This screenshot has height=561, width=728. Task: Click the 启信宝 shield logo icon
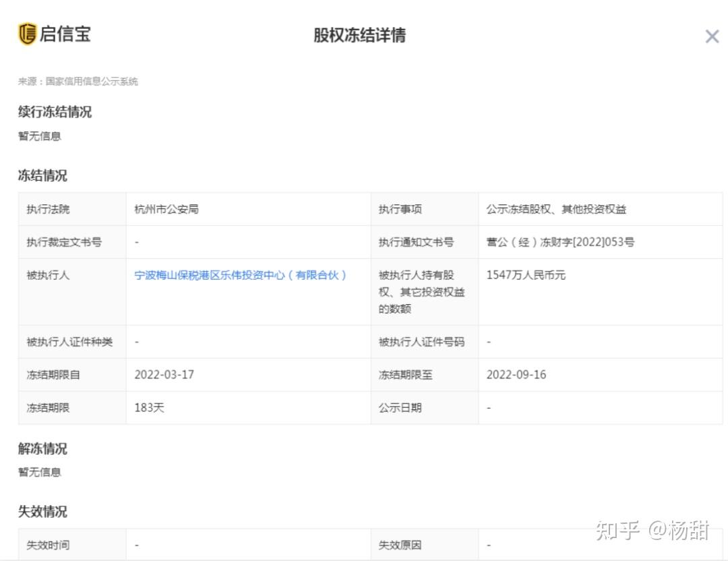pyautogui.click(x=27, y=34)
